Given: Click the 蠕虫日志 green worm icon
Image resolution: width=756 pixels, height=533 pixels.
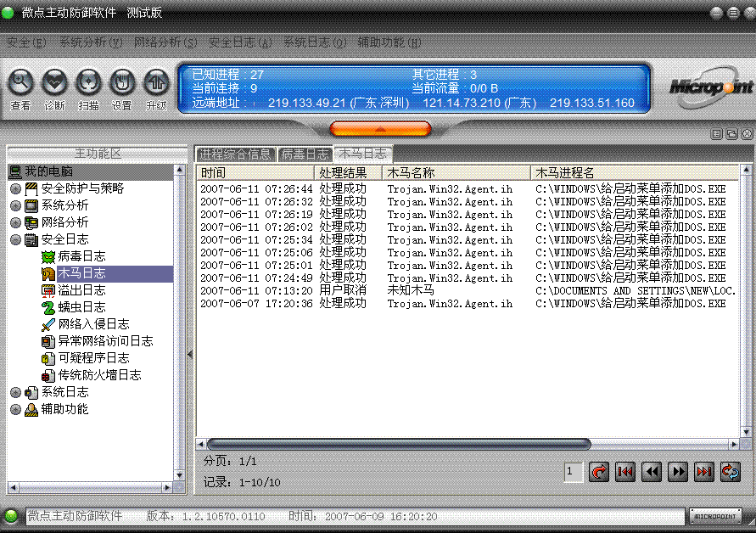Looking at the screenshot, I should (x=48, y=307).
